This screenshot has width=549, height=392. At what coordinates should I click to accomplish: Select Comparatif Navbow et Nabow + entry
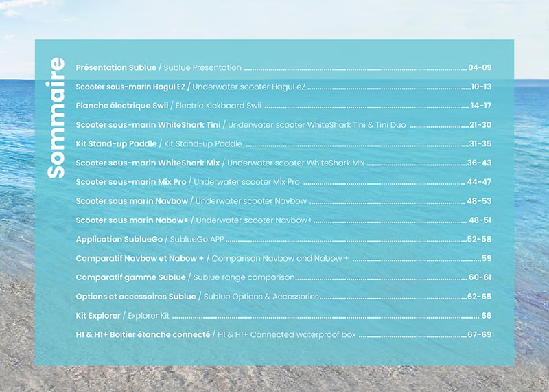(140, 259)
